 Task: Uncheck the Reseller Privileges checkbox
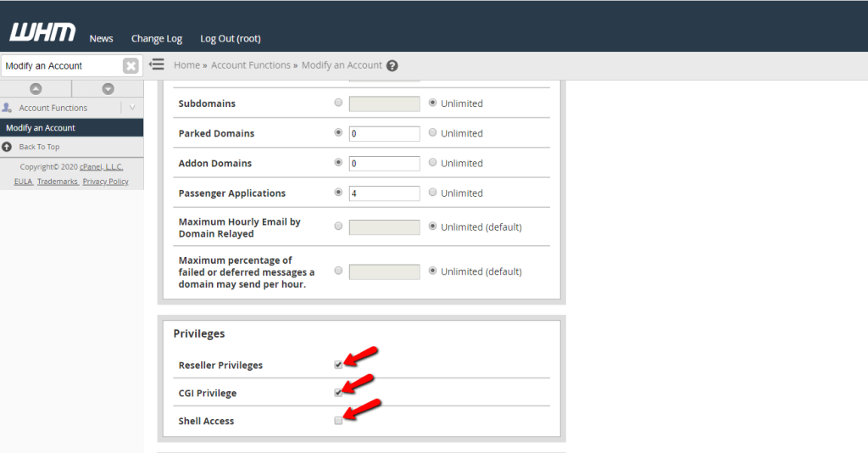tap(338, 365)
